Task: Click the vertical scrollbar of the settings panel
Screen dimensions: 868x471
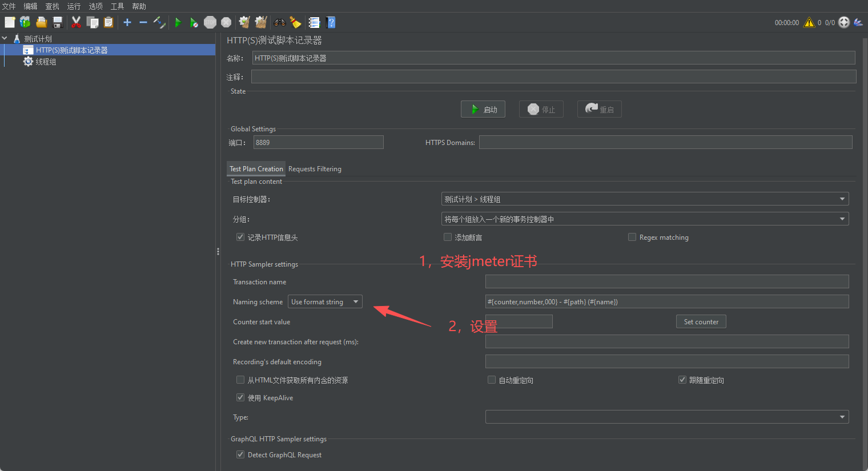Action: 864,251
